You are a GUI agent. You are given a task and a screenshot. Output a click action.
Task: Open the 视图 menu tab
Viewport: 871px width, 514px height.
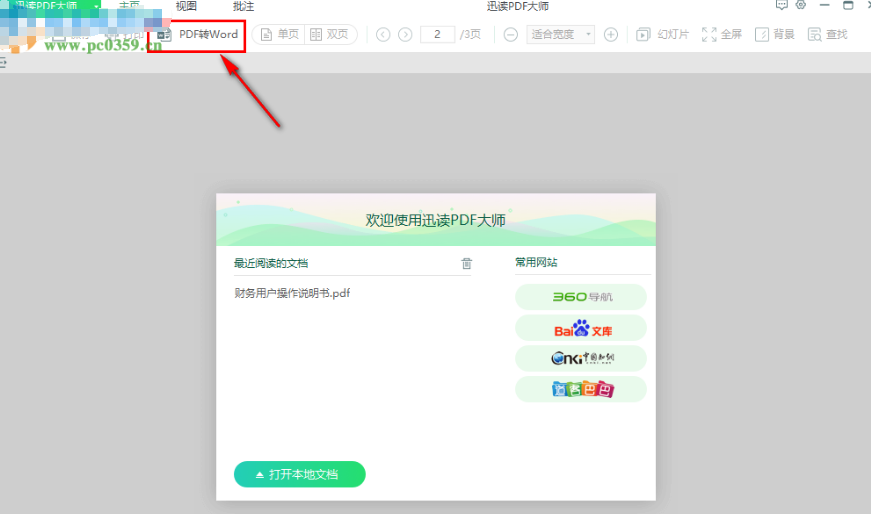(x=186, y=6)
